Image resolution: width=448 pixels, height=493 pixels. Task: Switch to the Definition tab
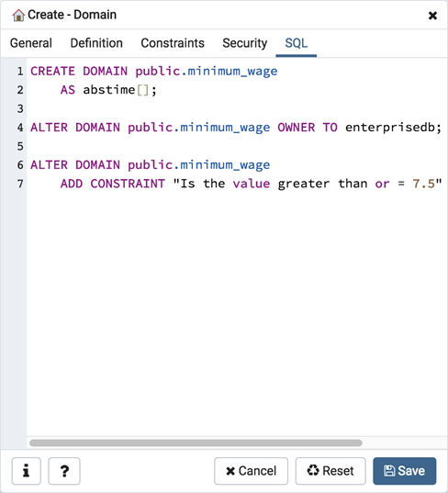pos(96,43)
